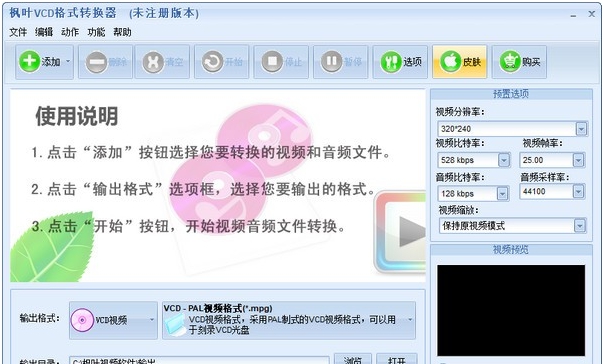Click the grayed-out 删除 (Delete) minus icon
The height and width of the screenshot is (364, 604).
(96, 62)
